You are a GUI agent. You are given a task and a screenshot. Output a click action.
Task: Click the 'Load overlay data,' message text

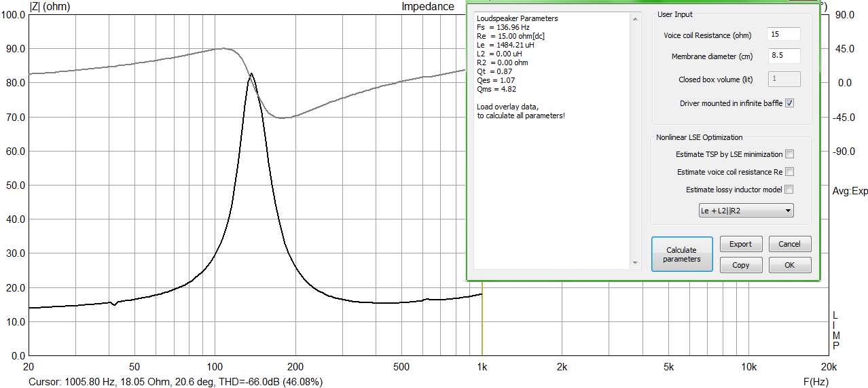[507, 107]
